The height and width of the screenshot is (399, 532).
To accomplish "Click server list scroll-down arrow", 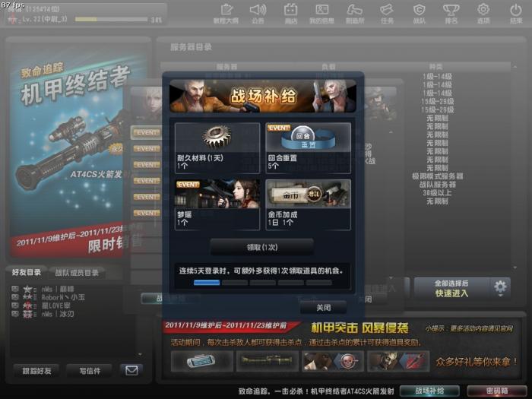I will click(515, 268).
